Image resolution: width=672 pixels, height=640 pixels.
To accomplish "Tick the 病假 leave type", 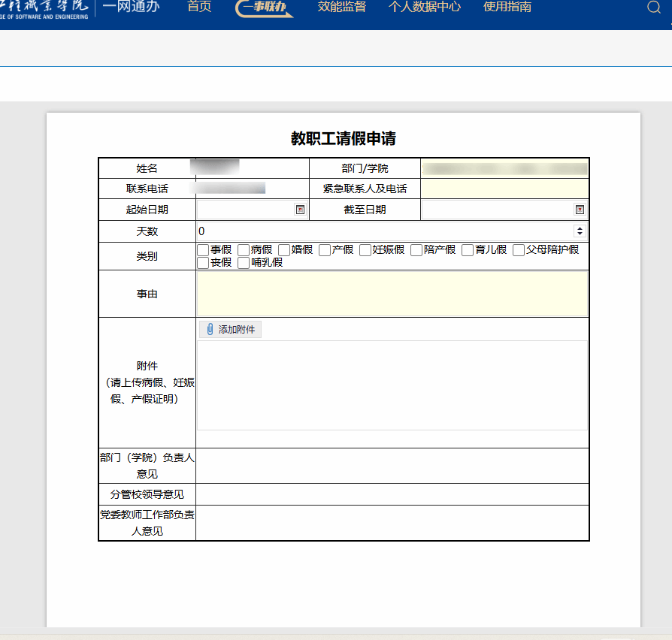I will point(244,250).
